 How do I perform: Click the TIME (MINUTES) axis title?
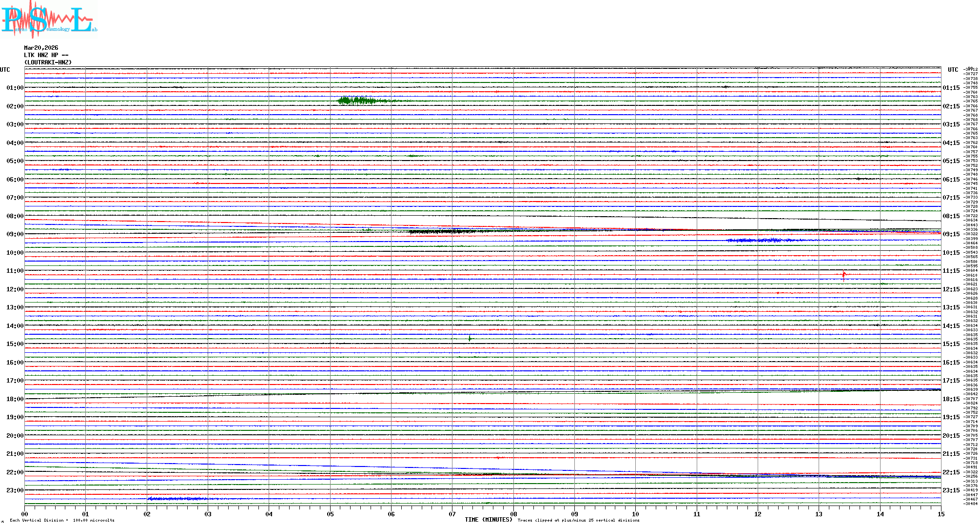[489, 520]
